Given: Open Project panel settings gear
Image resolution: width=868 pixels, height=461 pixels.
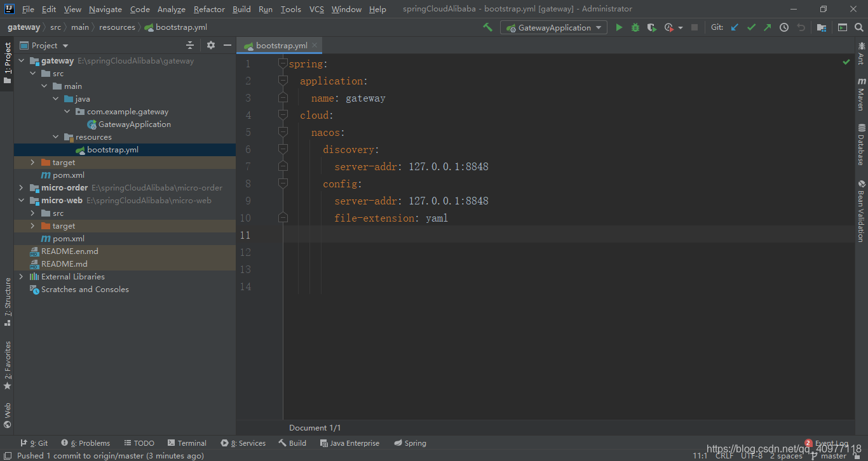Looking at the screenshot, I should tap(211, 45).
